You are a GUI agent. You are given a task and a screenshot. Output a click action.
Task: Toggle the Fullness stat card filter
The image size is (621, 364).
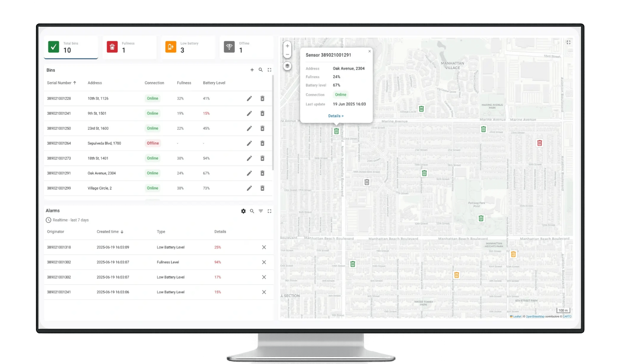click(x=129, y=47)
